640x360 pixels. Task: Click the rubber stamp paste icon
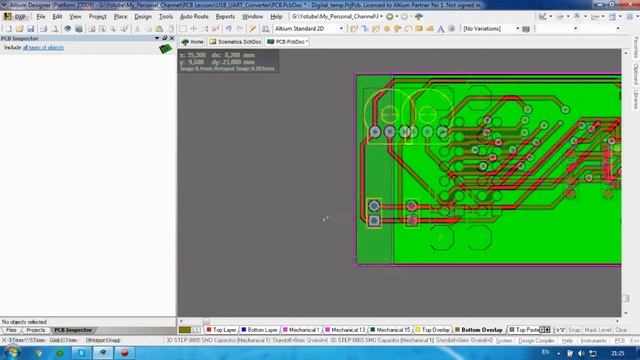[170, 29]
